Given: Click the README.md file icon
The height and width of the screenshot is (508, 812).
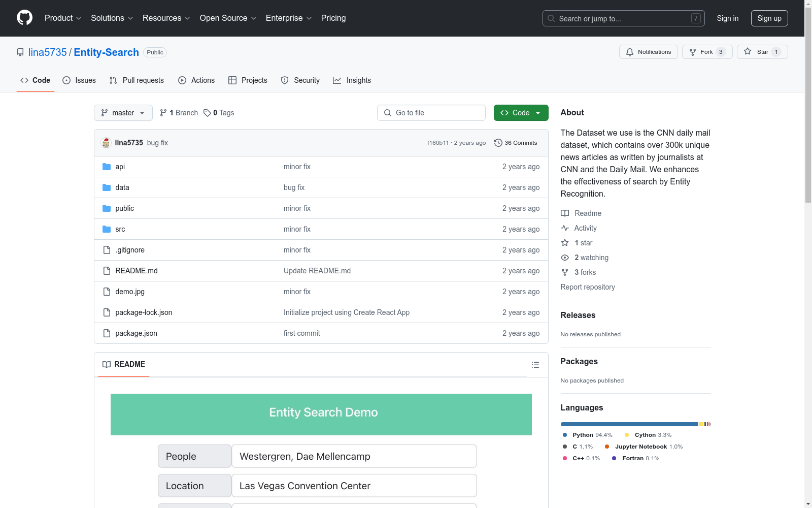Looking at the screenshot, I should pyautogui.click(x=107, y=271).
